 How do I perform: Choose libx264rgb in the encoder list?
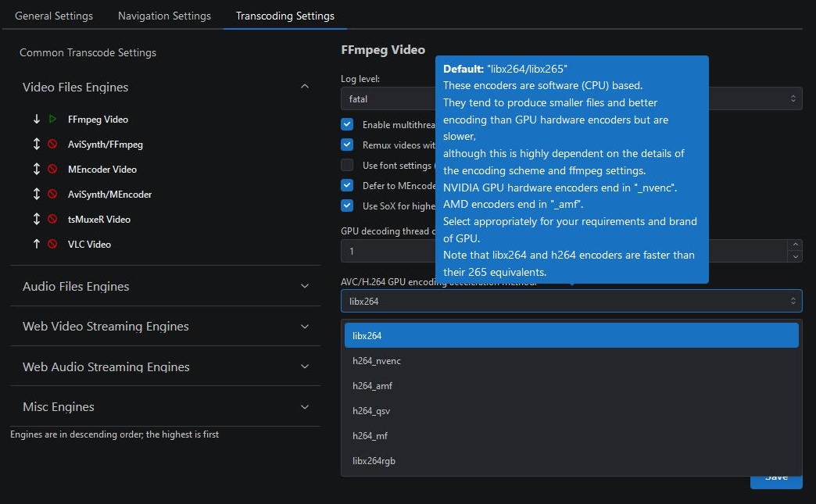coord(571,460)
